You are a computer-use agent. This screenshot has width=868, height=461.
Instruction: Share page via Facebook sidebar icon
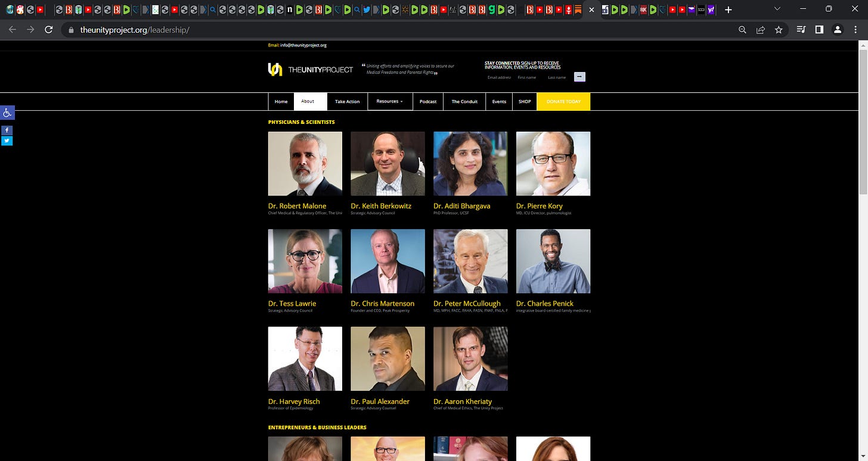tap(7, 130)
